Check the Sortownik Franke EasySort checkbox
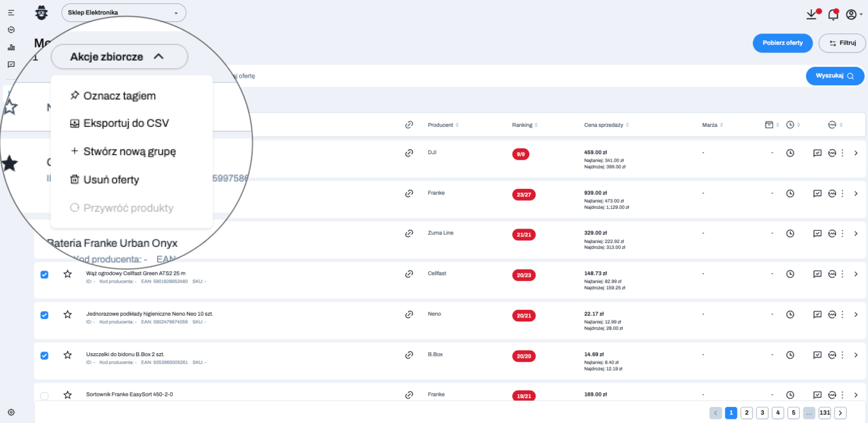The image size is (868, 423). [44, 396]
